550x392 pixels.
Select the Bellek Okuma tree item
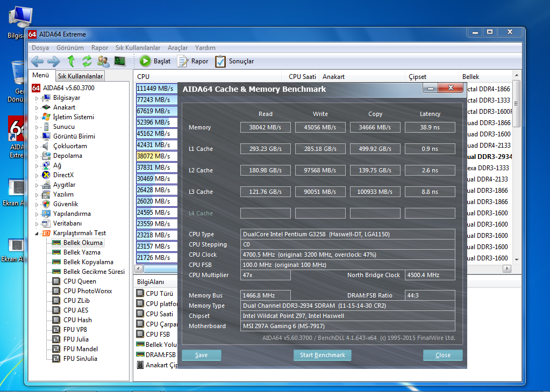coord(83,242)
